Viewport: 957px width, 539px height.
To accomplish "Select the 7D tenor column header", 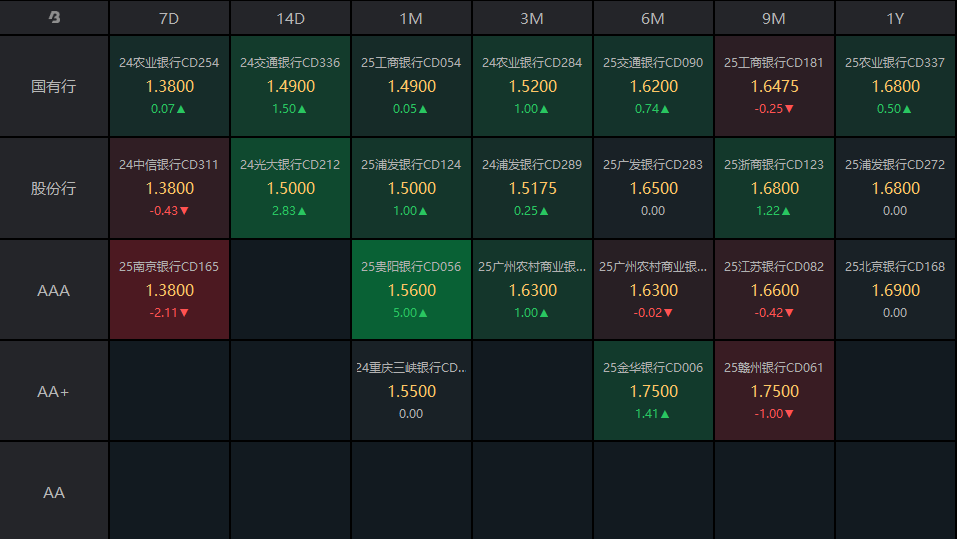I will [x=169, y=18].
